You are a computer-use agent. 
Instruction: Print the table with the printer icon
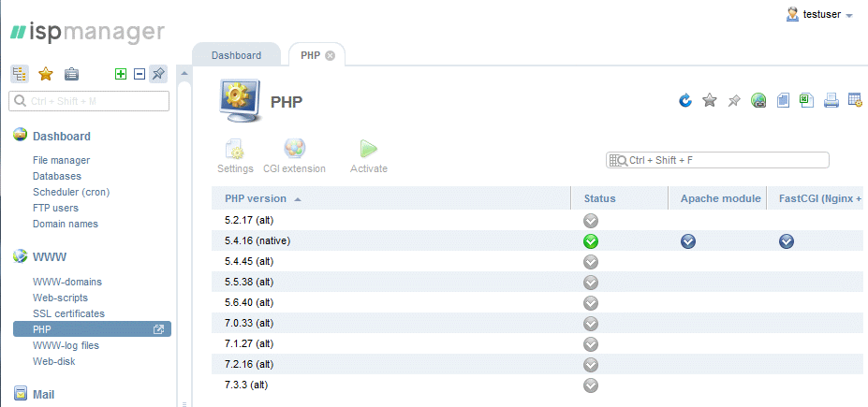[x=831, y=101]
